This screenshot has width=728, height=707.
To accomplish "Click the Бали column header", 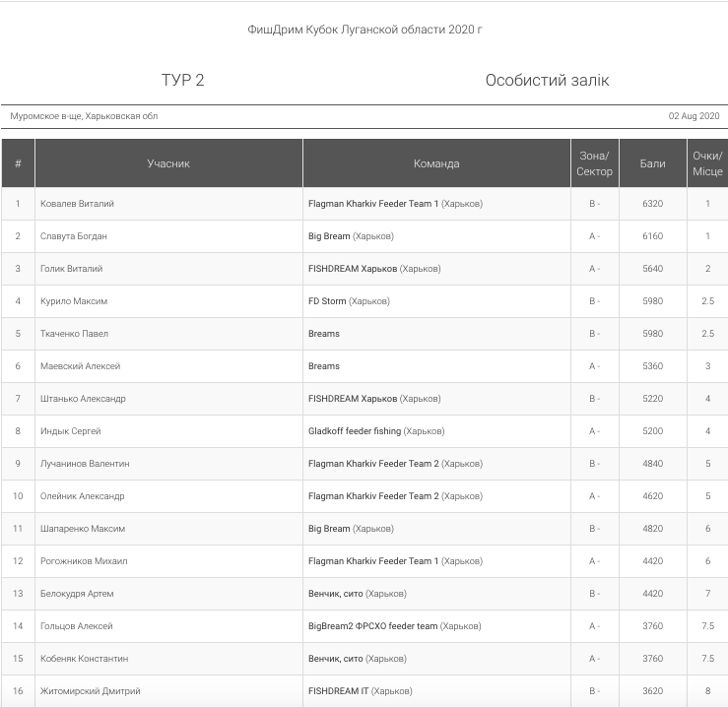I will 653,163.
